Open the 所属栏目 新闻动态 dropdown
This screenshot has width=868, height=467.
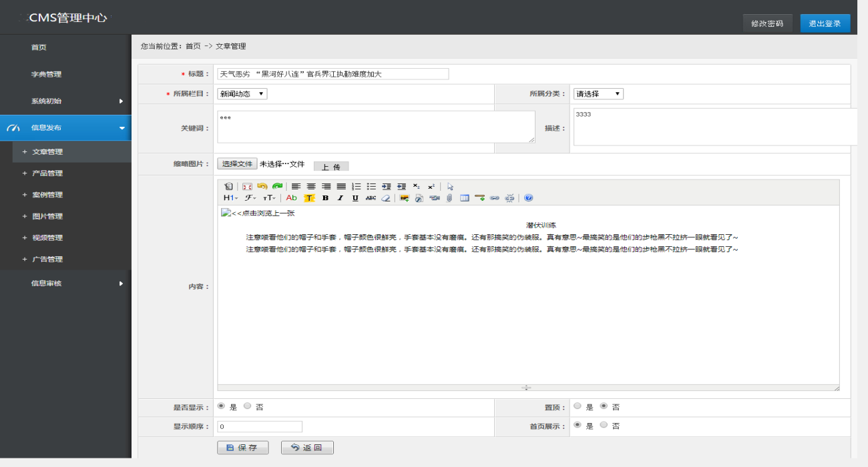click(242, 94)
